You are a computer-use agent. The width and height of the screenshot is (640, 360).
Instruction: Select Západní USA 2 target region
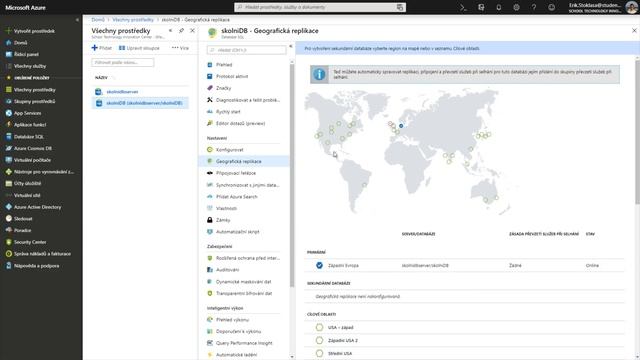[x=319, y=340]
